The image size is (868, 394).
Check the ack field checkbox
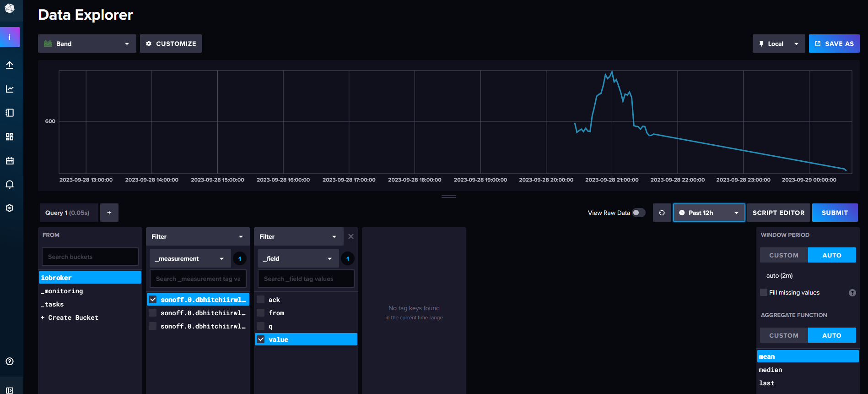click(x=261, y=300)
